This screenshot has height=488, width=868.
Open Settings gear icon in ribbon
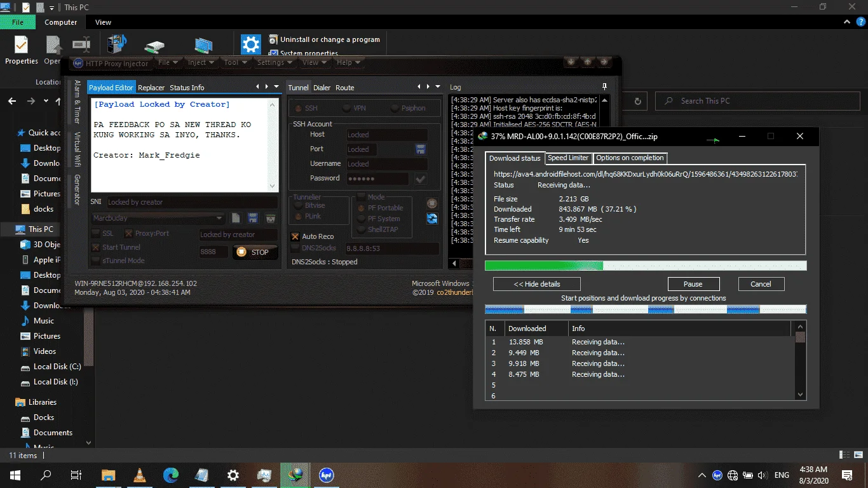point(251,44)
